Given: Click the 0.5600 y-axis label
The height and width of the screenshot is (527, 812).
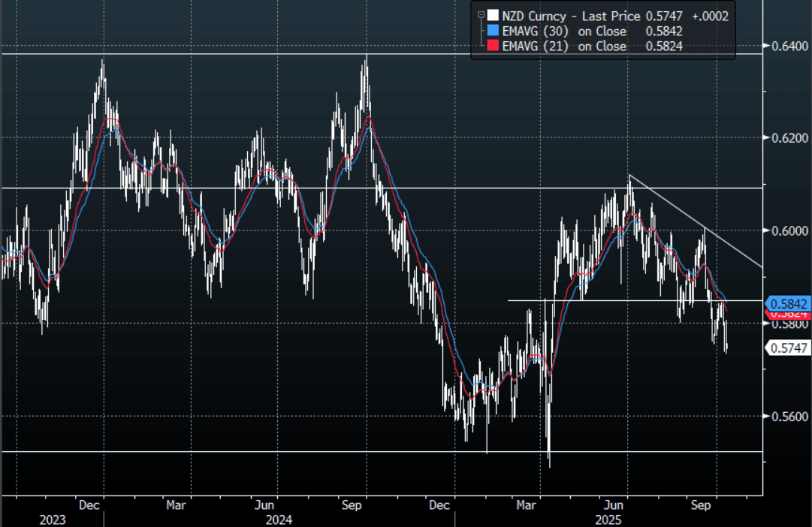Looking at the screenshot, I should click(x=786, y=417).
